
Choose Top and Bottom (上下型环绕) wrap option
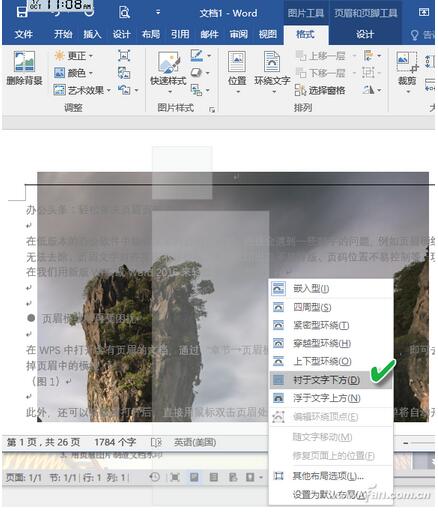pyautogui.click(x=331, y=361)
